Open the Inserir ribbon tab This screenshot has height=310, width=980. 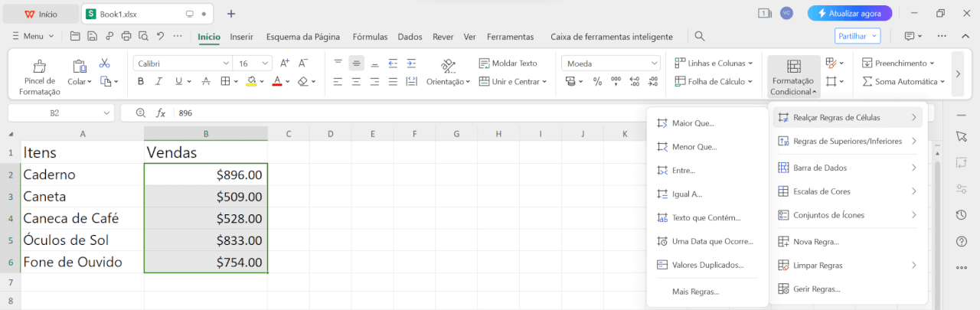coord(242,36)
